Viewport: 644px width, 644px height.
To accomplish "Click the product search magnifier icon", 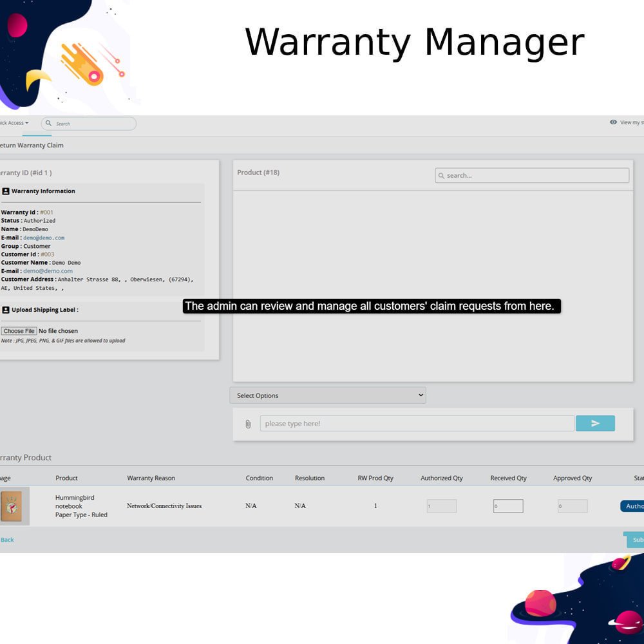I will point(441,175).
